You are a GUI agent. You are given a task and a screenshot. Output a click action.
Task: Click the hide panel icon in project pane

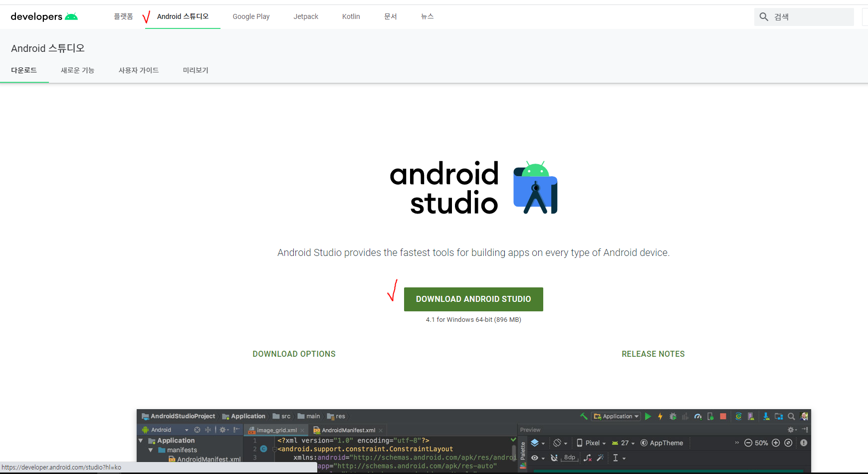click(x=236, y=430)
